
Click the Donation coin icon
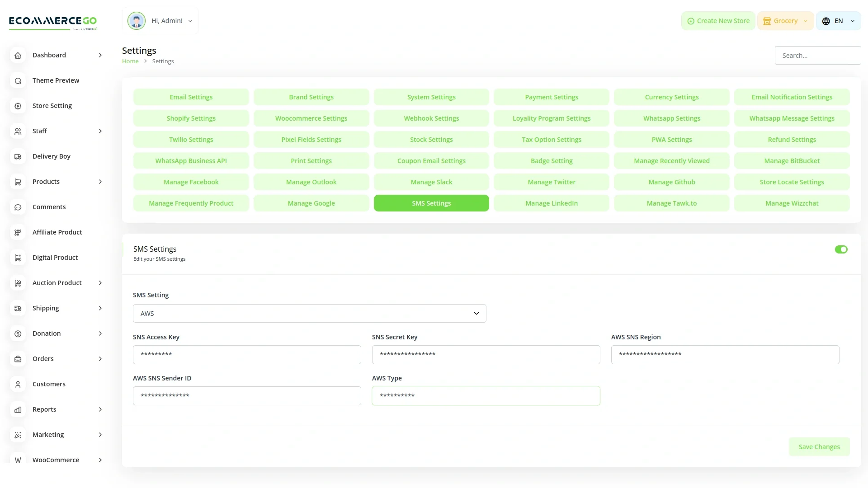click(x=18, y=333)
